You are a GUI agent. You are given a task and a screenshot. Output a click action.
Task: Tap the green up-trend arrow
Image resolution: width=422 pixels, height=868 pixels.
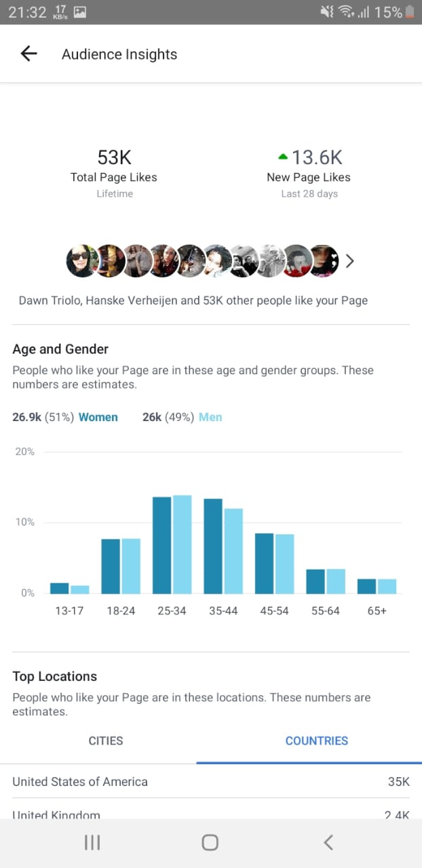pyautogui.click(x=284, y=157)
